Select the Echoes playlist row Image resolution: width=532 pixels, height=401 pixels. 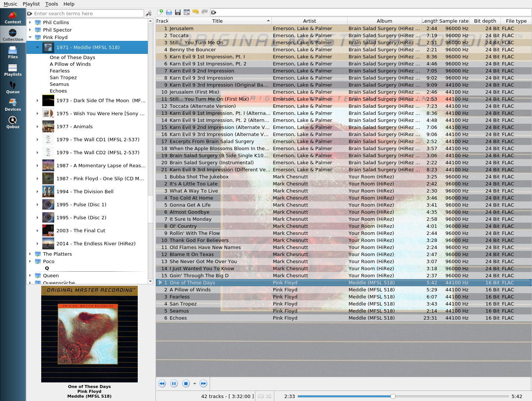click(344, 318)
